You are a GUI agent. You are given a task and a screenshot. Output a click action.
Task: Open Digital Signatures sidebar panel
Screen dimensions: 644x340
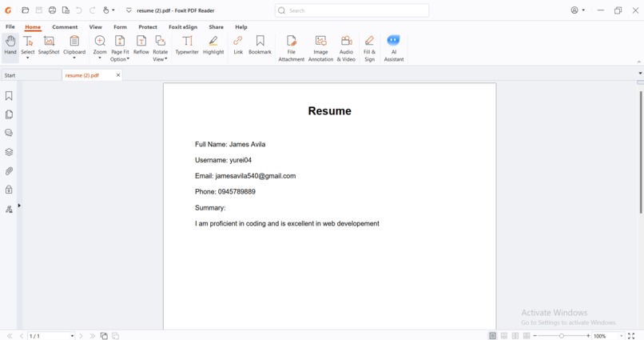(x=9, y=210)
